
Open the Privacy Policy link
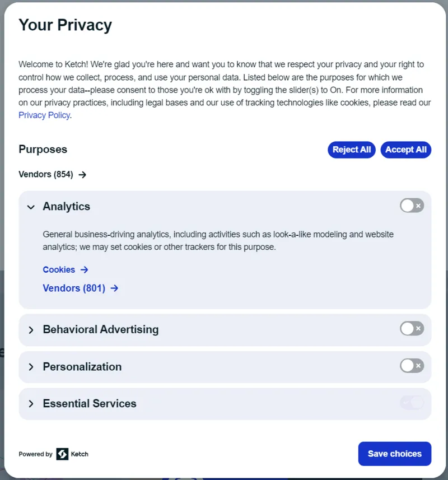click(44, 115)
